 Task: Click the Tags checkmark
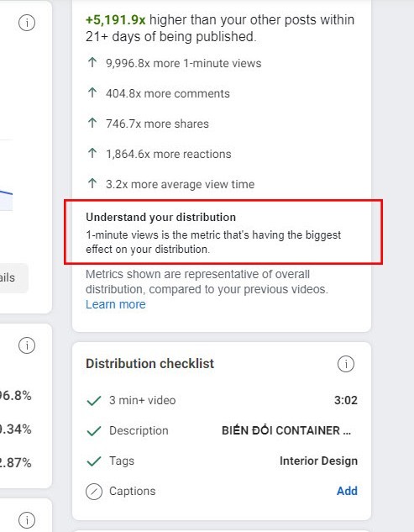94,461
